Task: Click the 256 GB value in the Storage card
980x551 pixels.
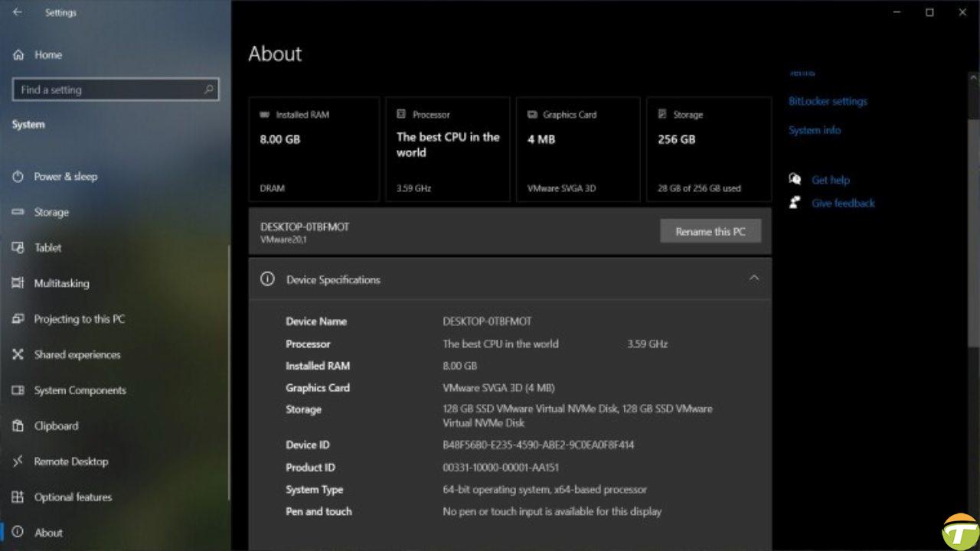Action: [677, 139]
